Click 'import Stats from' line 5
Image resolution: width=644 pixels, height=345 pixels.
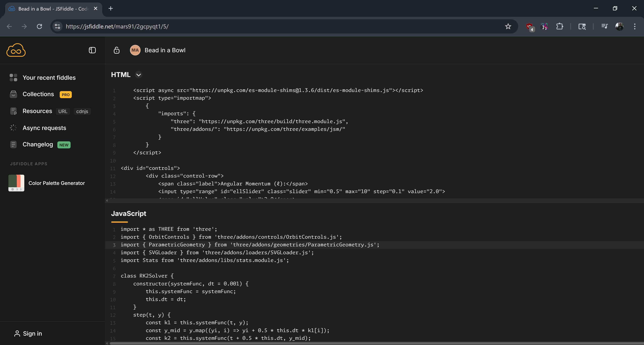(x=205, y=260)
